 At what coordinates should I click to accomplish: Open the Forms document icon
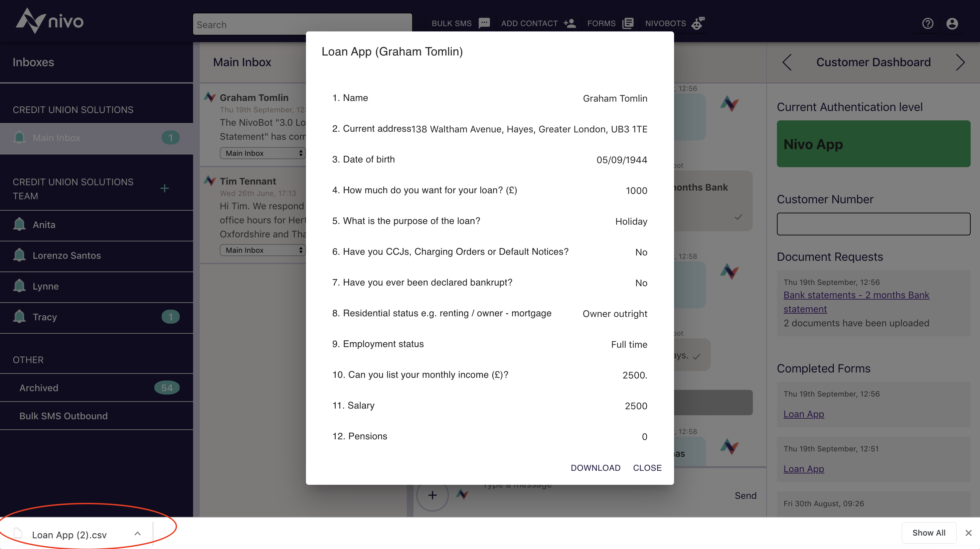[x=628, y=23]
